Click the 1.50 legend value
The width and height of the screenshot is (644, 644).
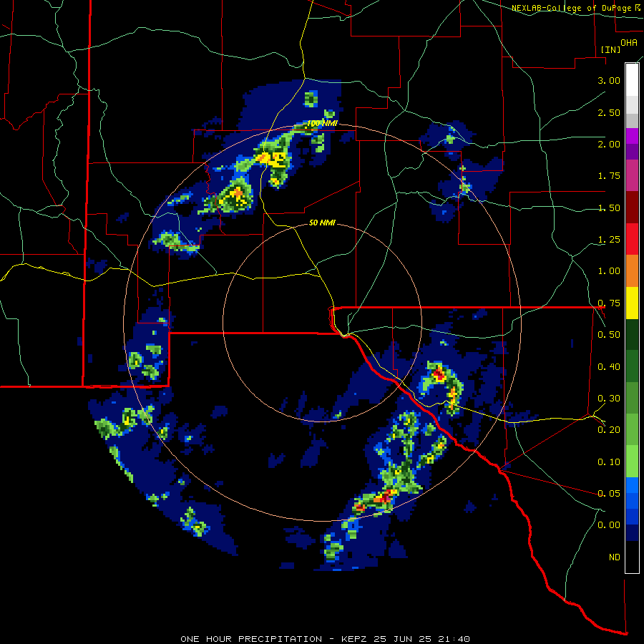tap(609, 208)
